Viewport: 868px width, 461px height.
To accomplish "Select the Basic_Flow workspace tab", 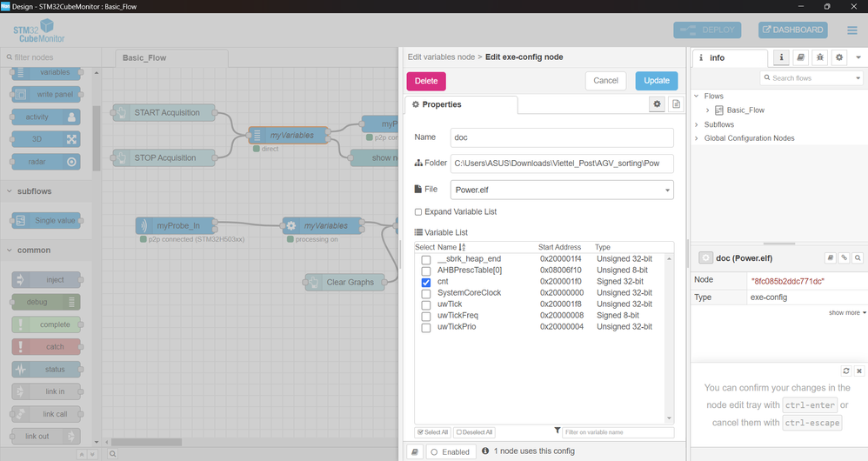I will click(144, 58).
